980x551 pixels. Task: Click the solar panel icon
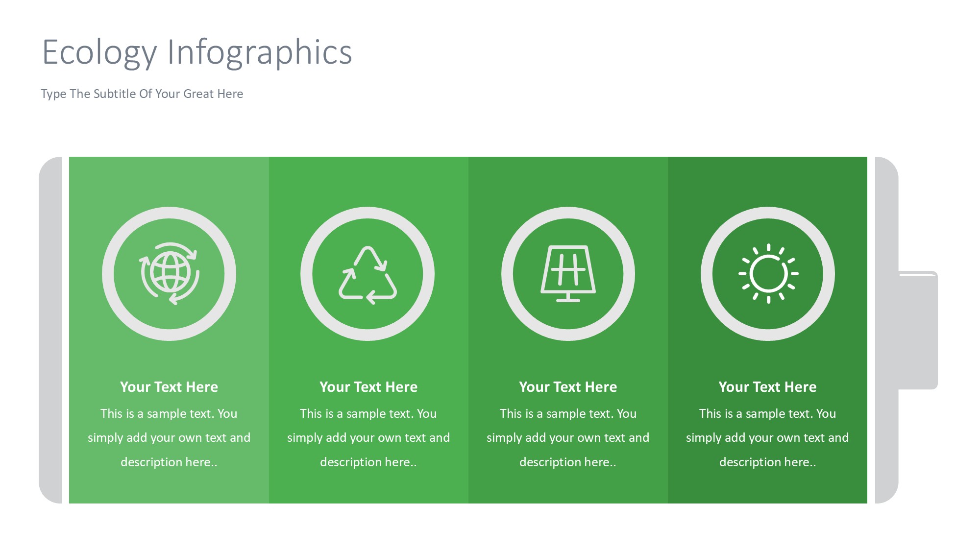click(x=568, y=273)
